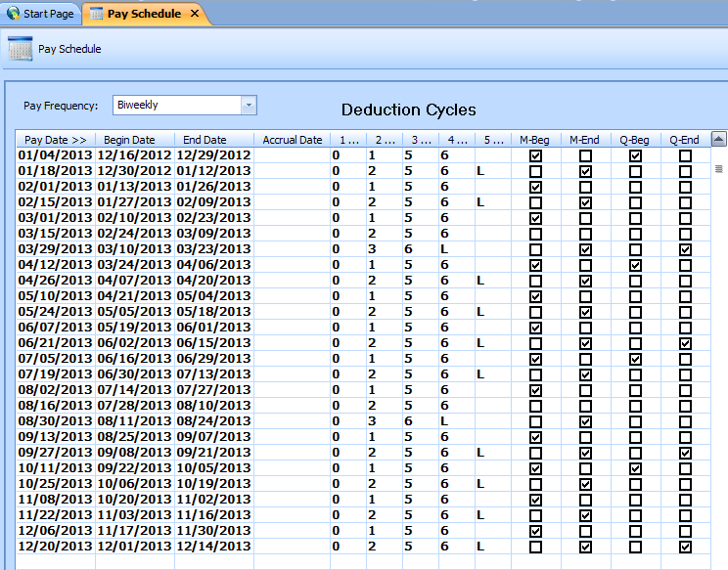Uncheck Q-End for pay date 09/27/2013

[685, 453]
